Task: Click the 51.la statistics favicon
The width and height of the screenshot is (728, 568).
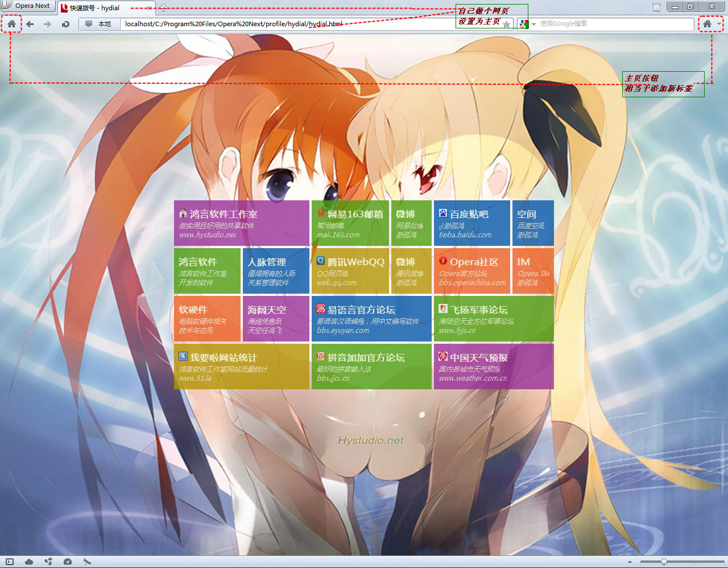Action: 183,356
